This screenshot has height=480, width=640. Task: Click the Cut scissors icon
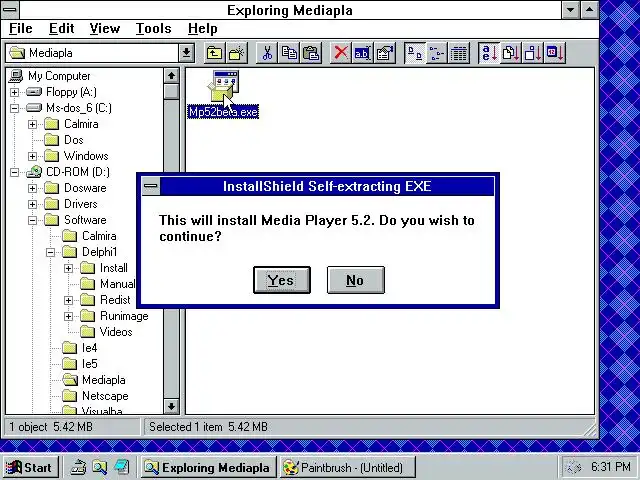(267, 53)
